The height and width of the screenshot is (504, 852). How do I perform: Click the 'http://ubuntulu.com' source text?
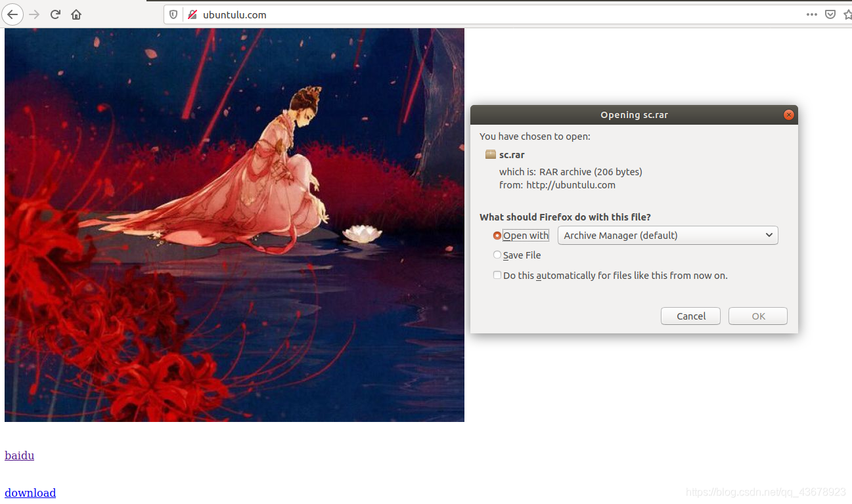point(571,185)
